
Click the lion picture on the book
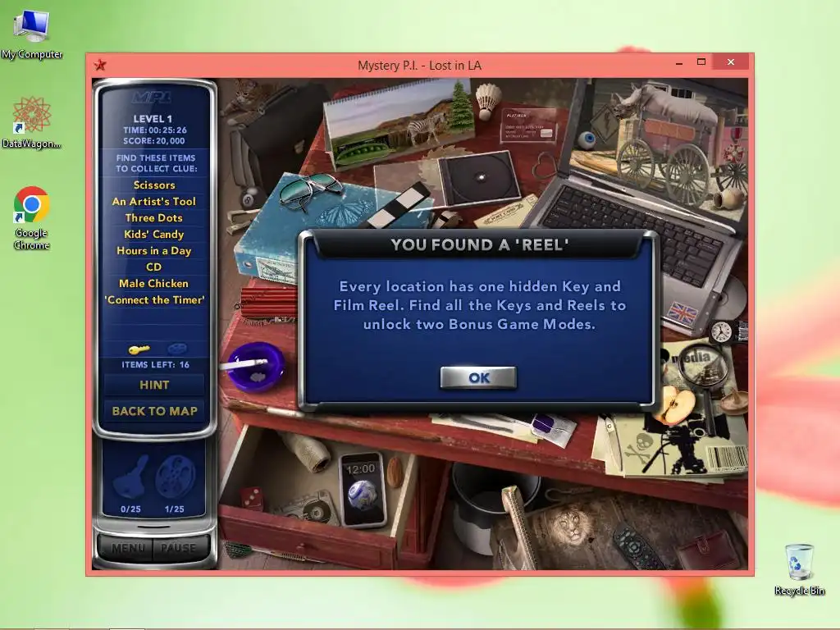pos(571,526)
